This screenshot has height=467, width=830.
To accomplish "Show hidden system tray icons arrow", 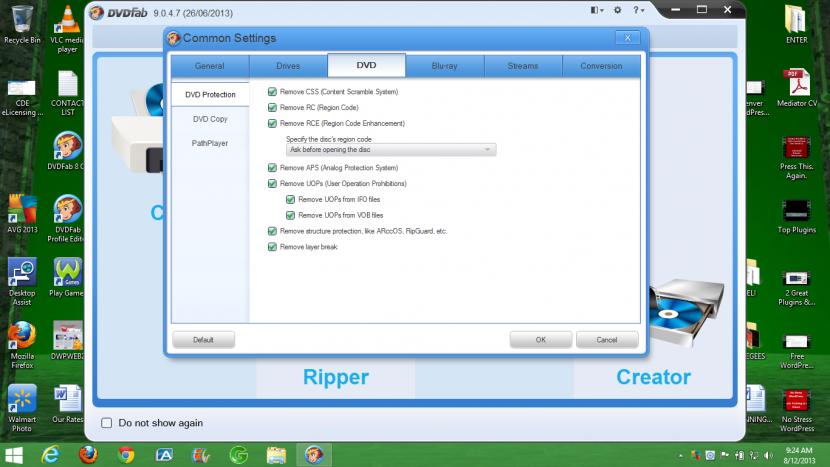I will click(x=681, y=455).
